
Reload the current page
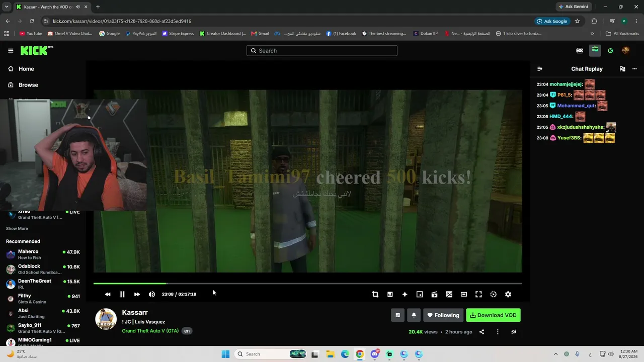(32, 21)
